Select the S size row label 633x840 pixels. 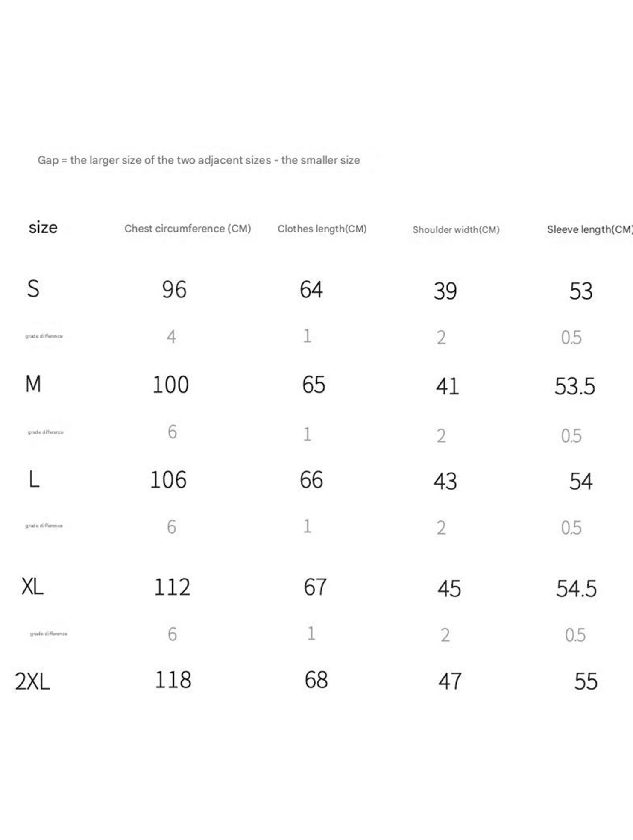[33, 289]
